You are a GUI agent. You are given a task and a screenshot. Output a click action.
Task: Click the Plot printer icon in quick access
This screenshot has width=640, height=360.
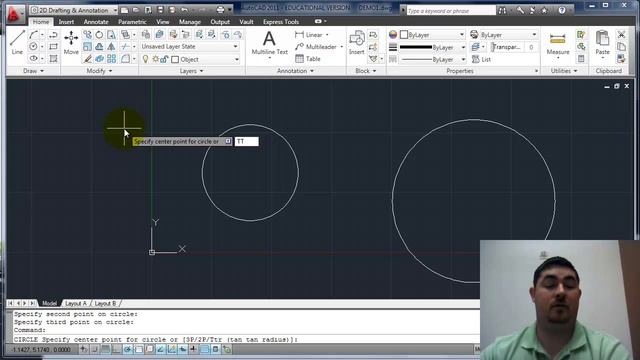pos(220,10)
